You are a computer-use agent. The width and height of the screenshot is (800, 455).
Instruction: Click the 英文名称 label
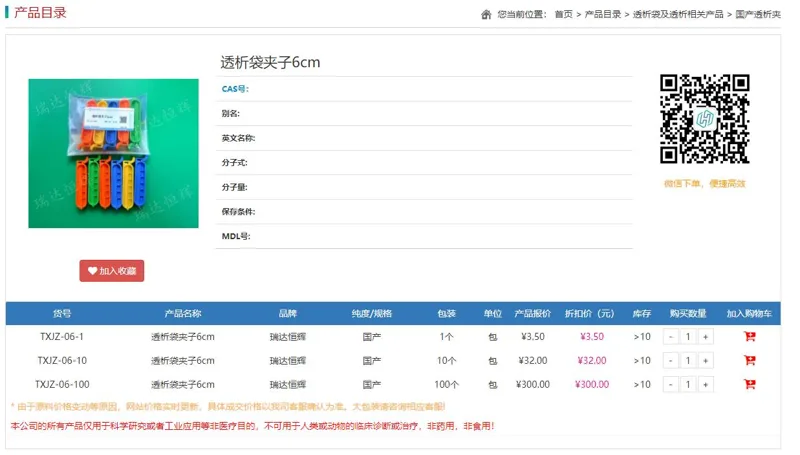[238, 138]
